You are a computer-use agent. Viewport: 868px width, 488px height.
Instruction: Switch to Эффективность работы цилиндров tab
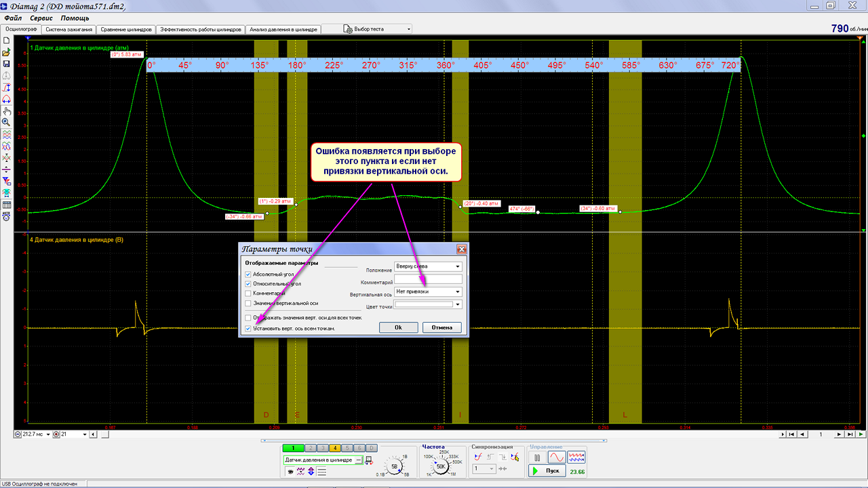[x=201, y=30]
